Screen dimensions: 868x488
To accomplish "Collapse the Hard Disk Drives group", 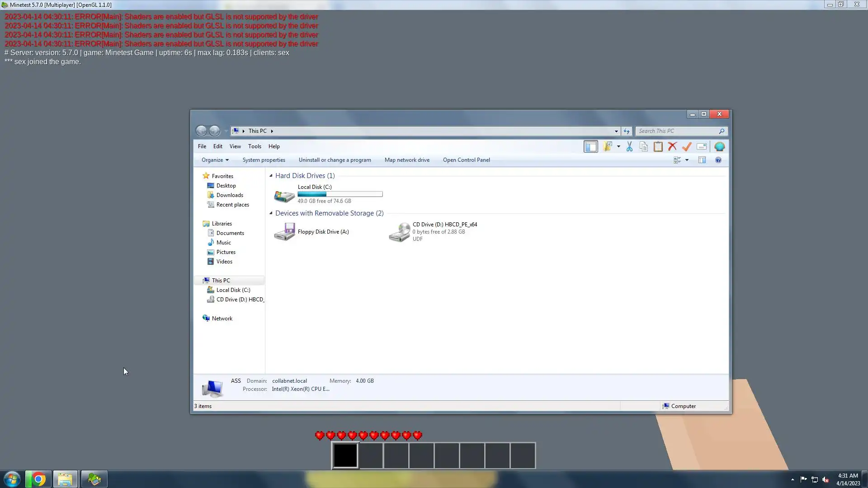I will pos(271,176).
